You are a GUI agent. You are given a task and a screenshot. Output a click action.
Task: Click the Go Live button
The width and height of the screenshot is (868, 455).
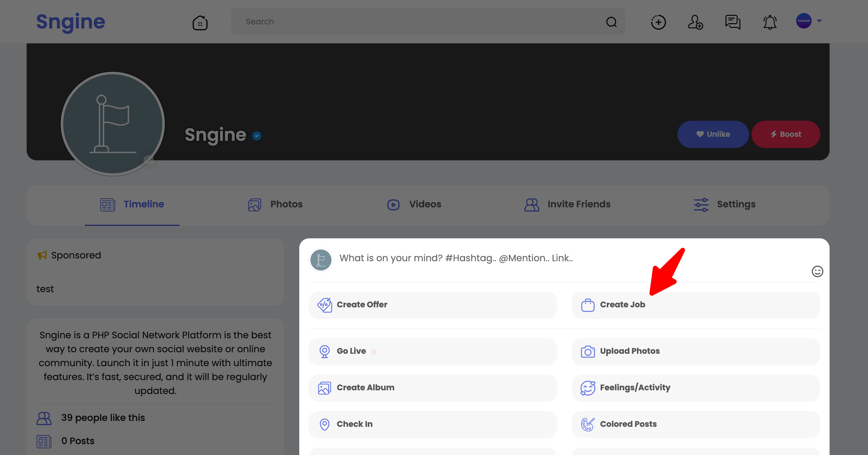pyautogui.click(x=433, y=351)
